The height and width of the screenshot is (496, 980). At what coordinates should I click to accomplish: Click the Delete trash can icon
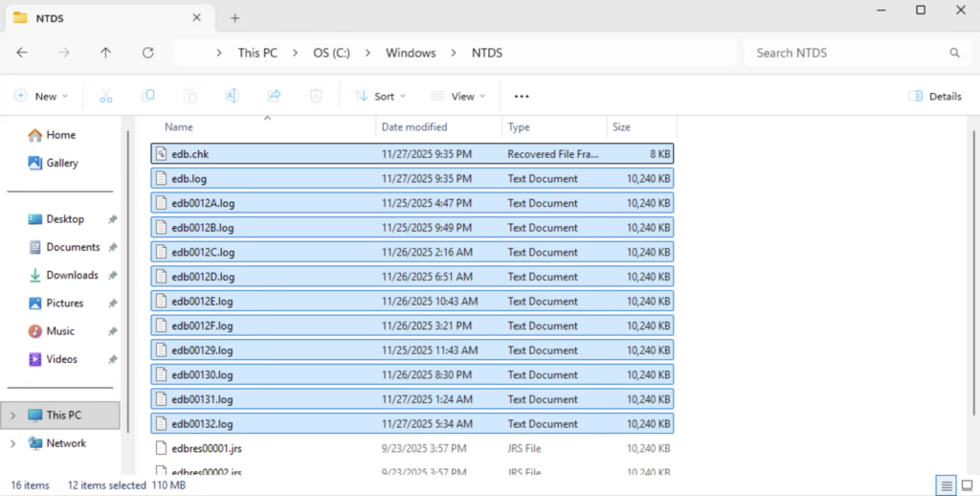click(316, 96)
